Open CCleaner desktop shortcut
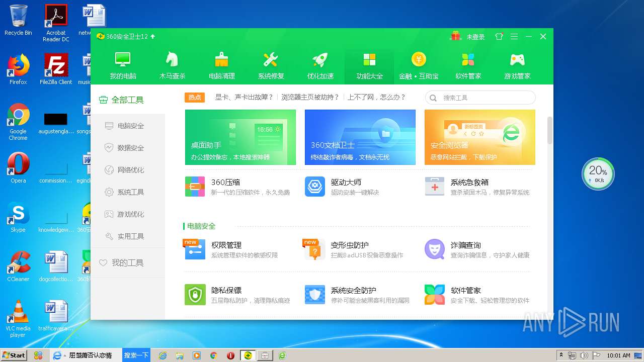The image size is (644, 362). [x=18, y=266]
